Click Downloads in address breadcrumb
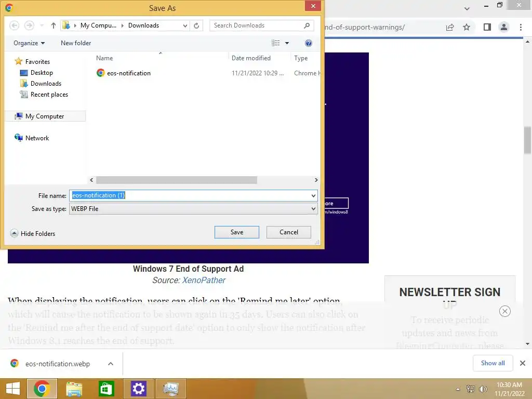Viewport: 532px width, 399px height. (143, 25)
